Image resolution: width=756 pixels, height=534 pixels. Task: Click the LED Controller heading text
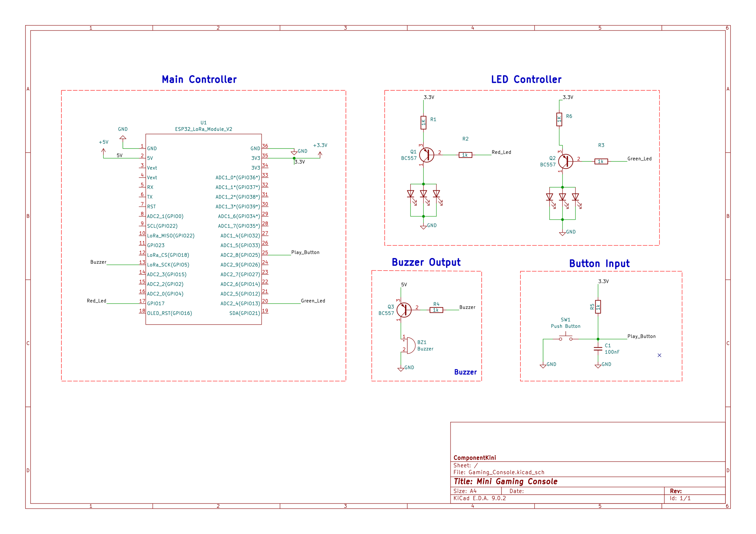click(526, 79)
